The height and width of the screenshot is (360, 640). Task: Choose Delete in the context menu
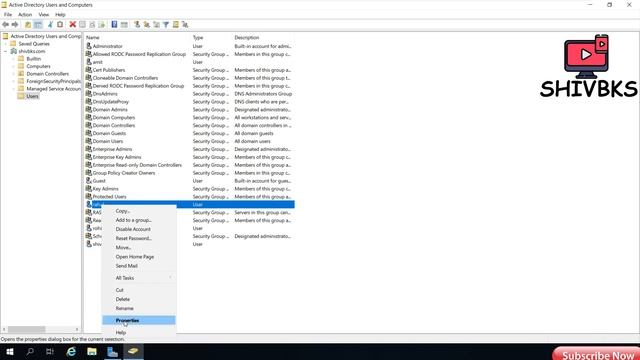[139, 299]
